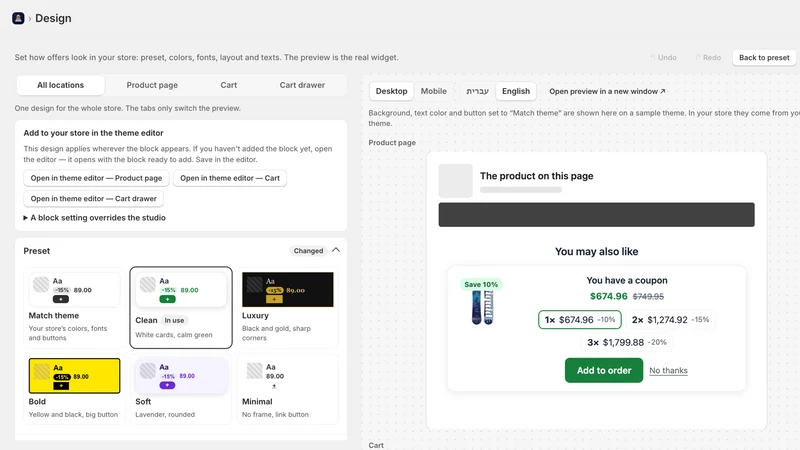Choose the Minimal preset card
The width and height of the screenshot is (800, 450).
point(288,388)
